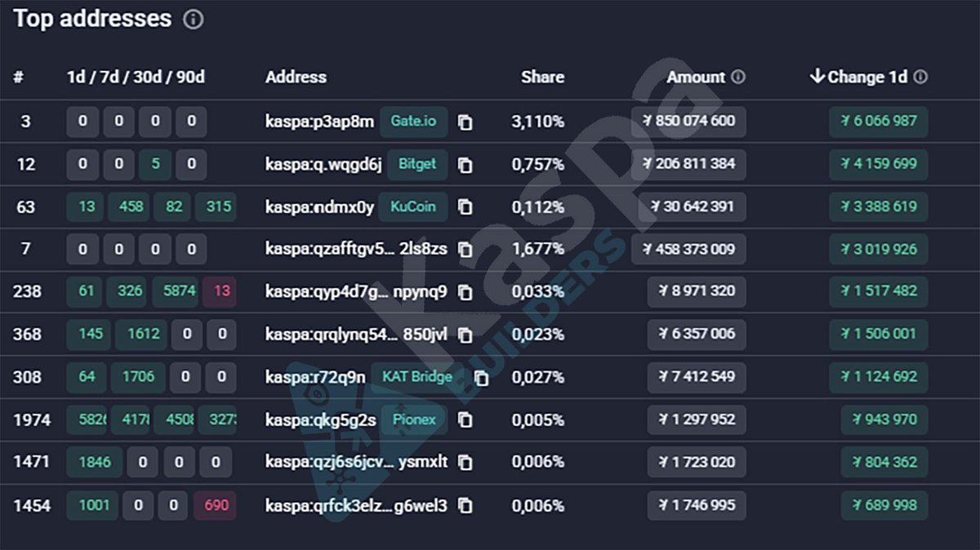Open address kaspa:qyp4d7g… npynq9
Screen dimensions: 980x550
click(x=356, y=291)
